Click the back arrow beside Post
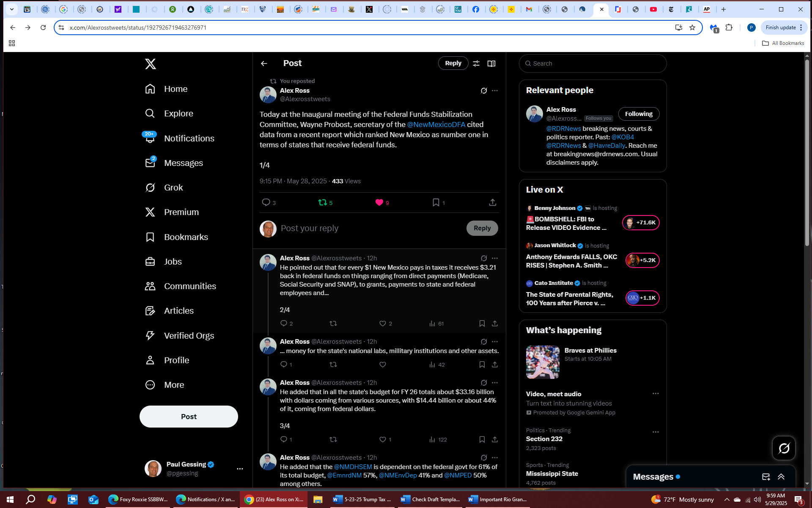 [264, 63]
